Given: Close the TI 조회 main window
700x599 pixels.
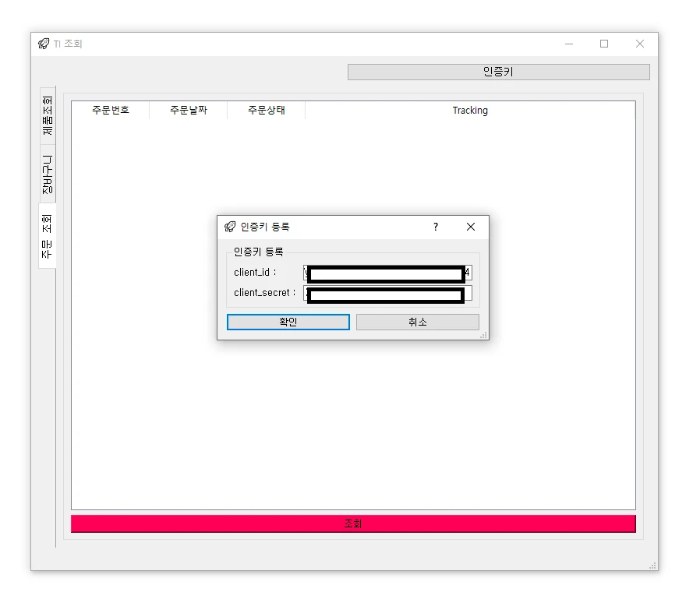Looking at the screenshot, I should [x=640, y=44].
